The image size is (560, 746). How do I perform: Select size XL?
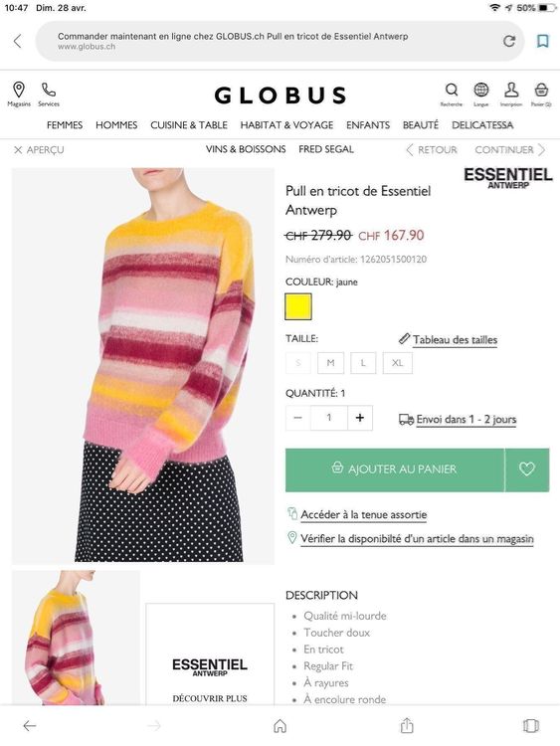pyautogui.click(x=397, y=363)
